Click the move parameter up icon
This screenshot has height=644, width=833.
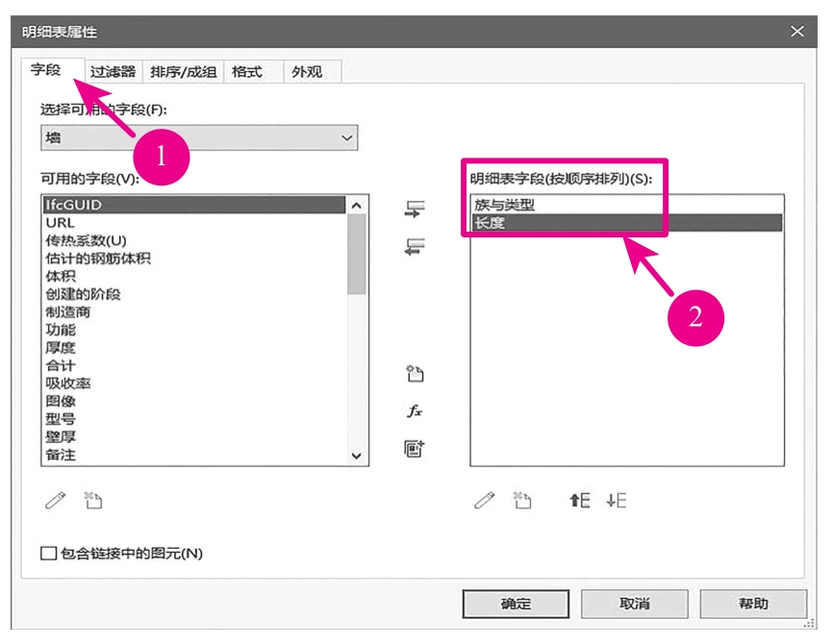coord(579,501)
